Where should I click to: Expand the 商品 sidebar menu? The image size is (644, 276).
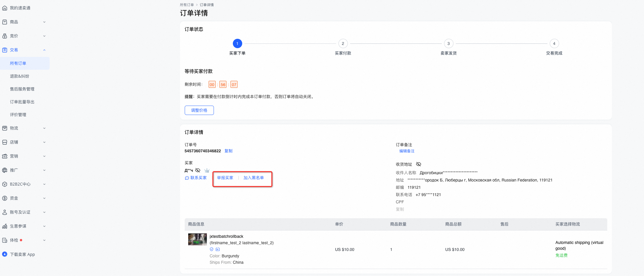point(44,22)
